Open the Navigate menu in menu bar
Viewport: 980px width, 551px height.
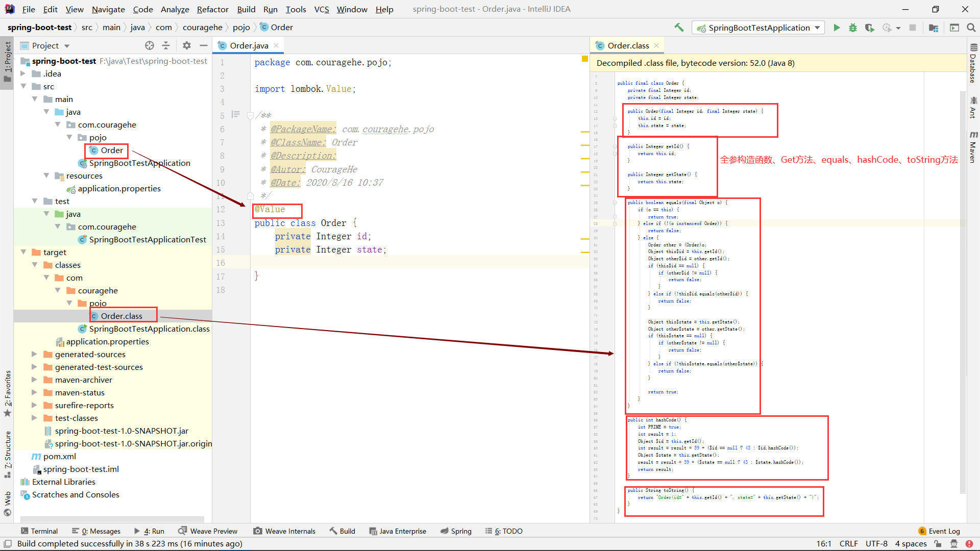pyautogui.click(x=107, y=9)
